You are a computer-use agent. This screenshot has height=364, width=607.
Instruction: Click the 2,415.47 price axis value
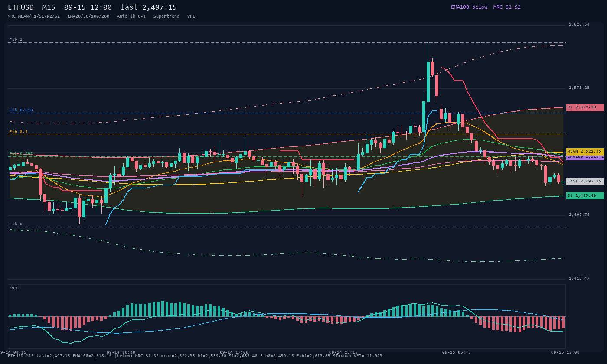tap(579, 278)
